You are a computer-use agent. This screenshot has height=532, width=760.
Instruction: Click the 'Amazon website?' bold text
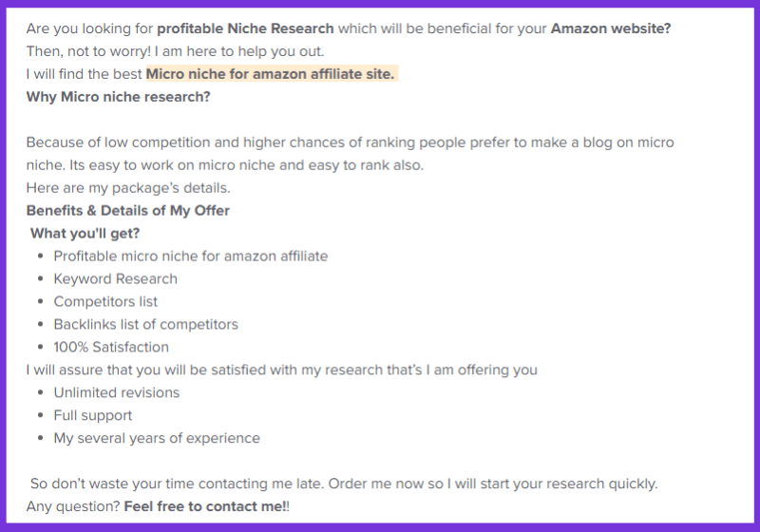(611, 28)
